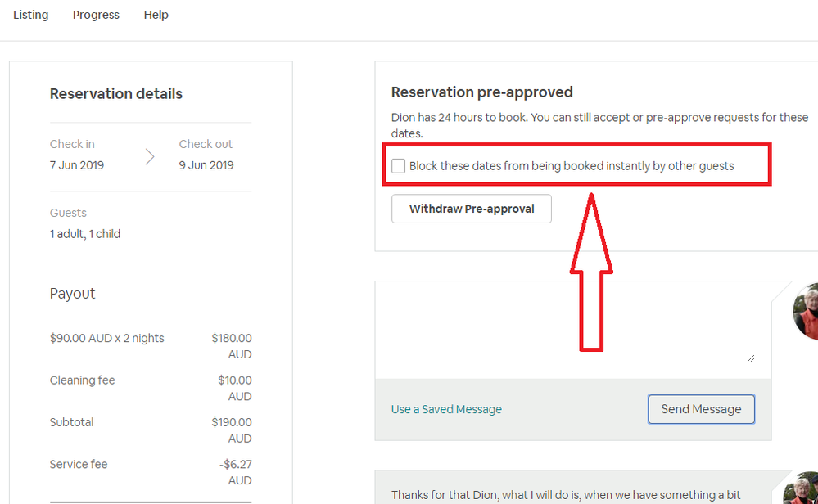Tick the block these dates checkbox

coord(399,166)
